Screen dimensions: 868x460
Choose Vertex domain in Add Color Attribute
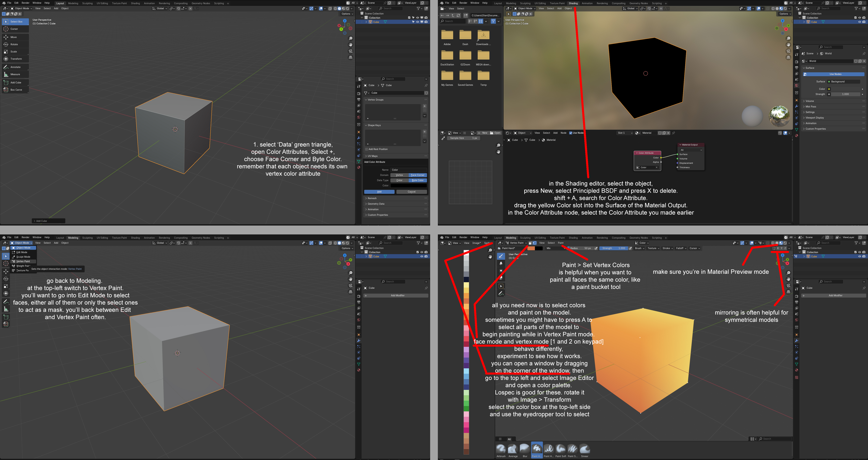tap(400, 175)
